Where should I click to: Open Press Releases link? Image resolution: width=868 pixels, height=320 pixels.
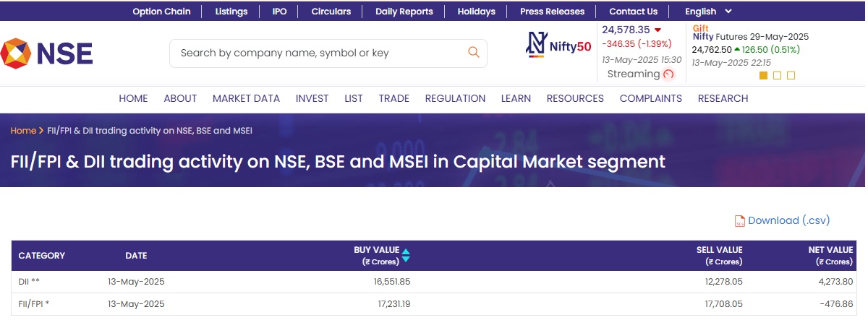coord(553,12)
